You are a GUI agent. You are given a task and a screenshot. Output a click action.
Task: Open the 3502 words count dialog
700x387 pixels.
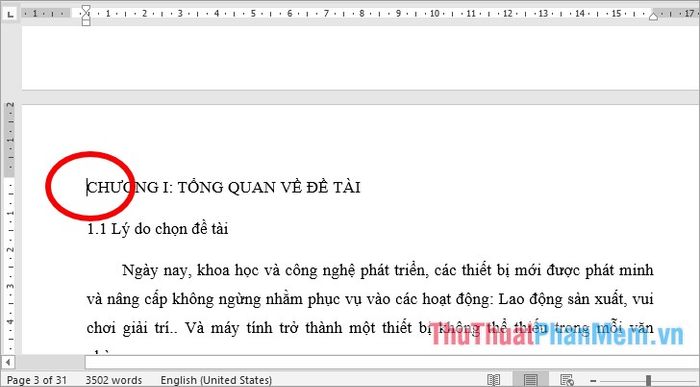tap(113, 380)
